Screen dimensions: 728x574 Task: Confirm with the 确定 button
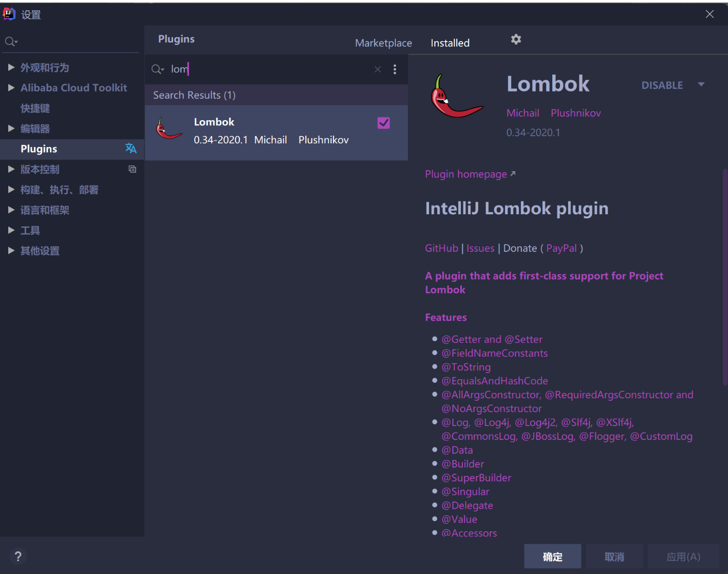pyautogui.click(x=552, y=557)
